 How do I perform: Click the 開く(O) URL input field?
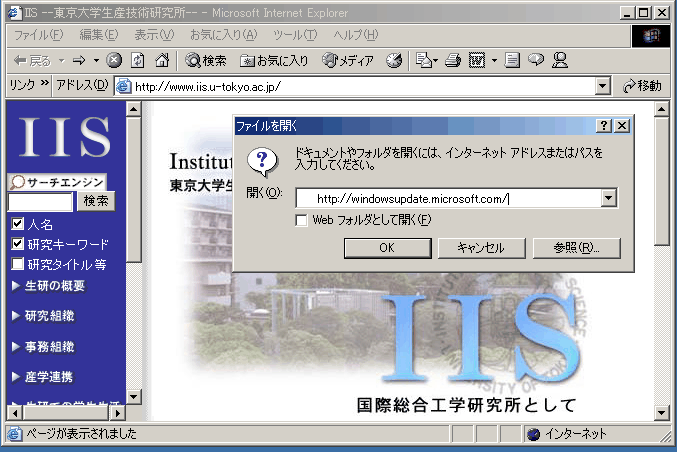point(449,198)
